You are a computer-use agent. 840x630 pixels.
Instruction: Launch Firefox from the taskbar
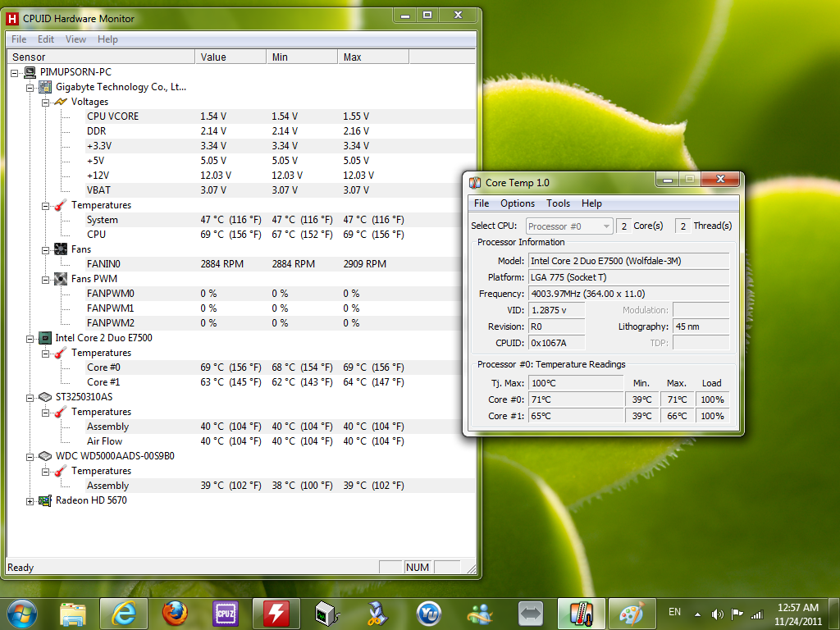point(174,613)
